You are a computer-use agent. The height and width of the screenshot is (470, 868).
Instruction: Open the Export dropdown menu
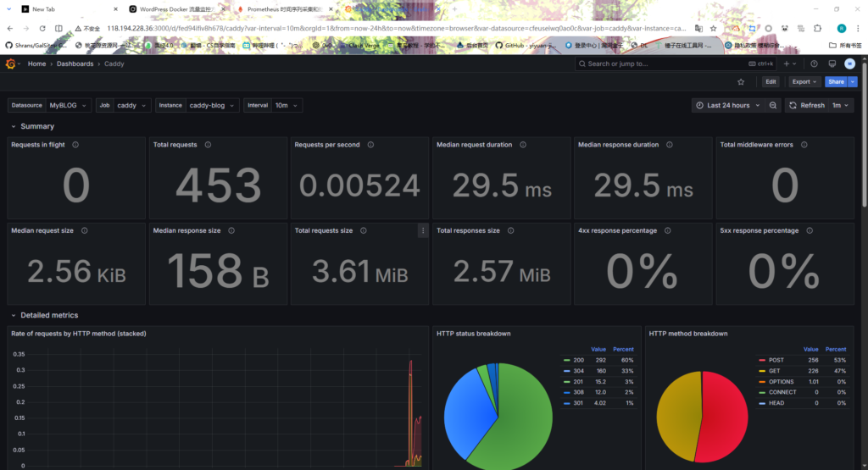tap(804, 82)
